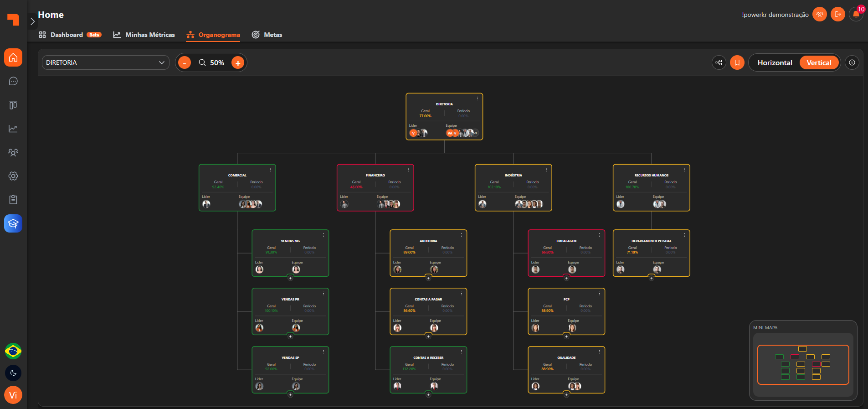Zoom out with the minus button
This screenshot has height=409, width=868.
click(184, 62)
